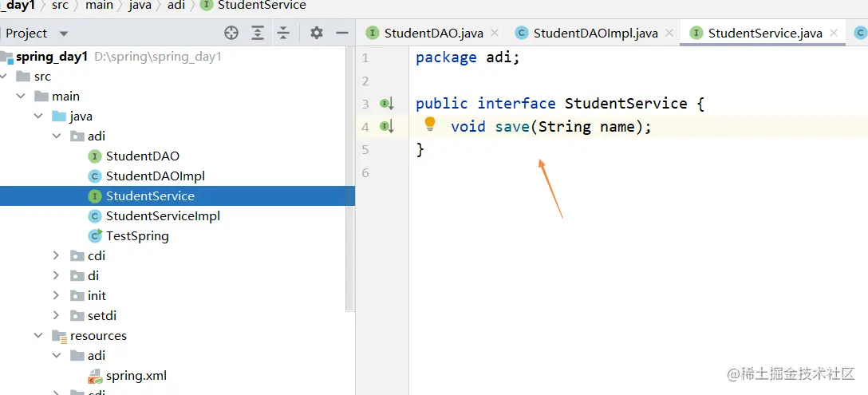This screenshot has width=868, height=395.
Task: Click the locate/select opened file target icon
Action: pos(231,34)
